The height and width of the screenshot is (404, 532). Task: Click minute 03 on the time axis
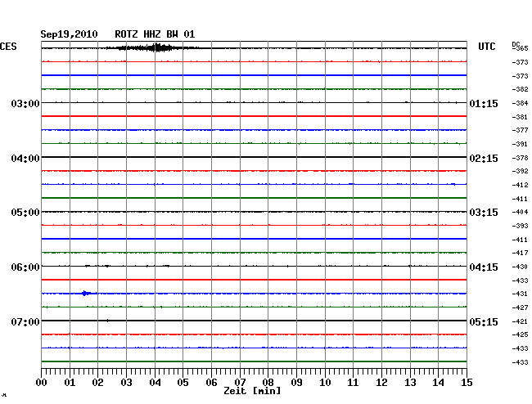(x=126, y=383)
